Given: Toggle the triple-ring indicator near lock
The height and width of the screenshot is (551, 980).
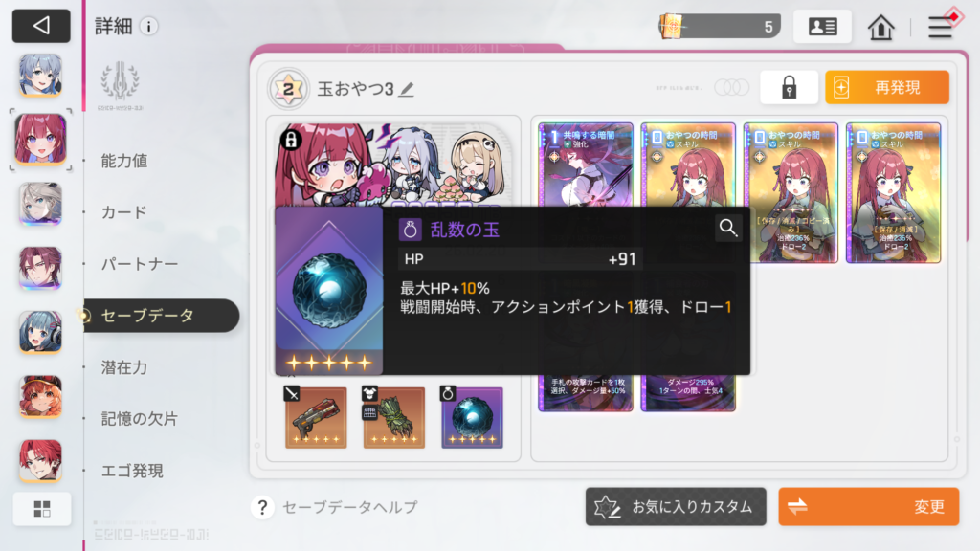Looking at the screenshot, I should coord(731,87).
